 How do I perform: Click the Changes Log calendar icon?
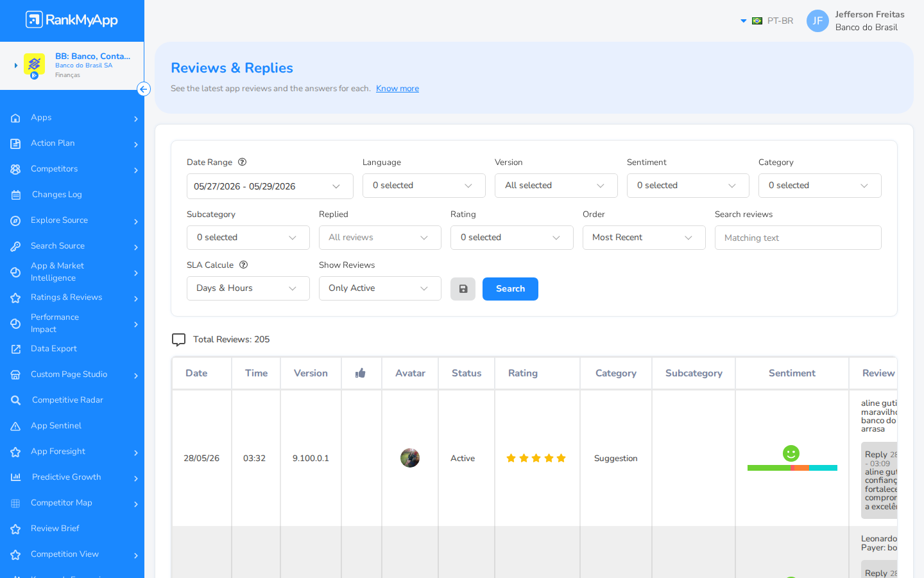coord(15,195)
